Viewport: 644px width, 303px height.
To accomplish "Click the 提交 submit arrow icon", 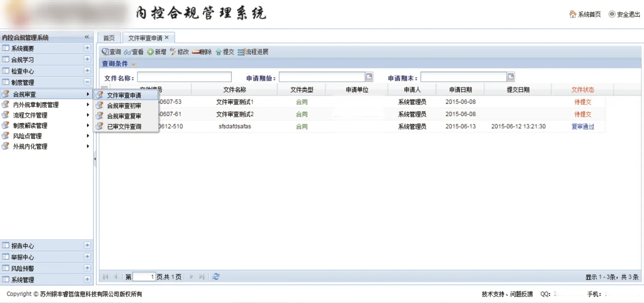I will coord(218,52).
